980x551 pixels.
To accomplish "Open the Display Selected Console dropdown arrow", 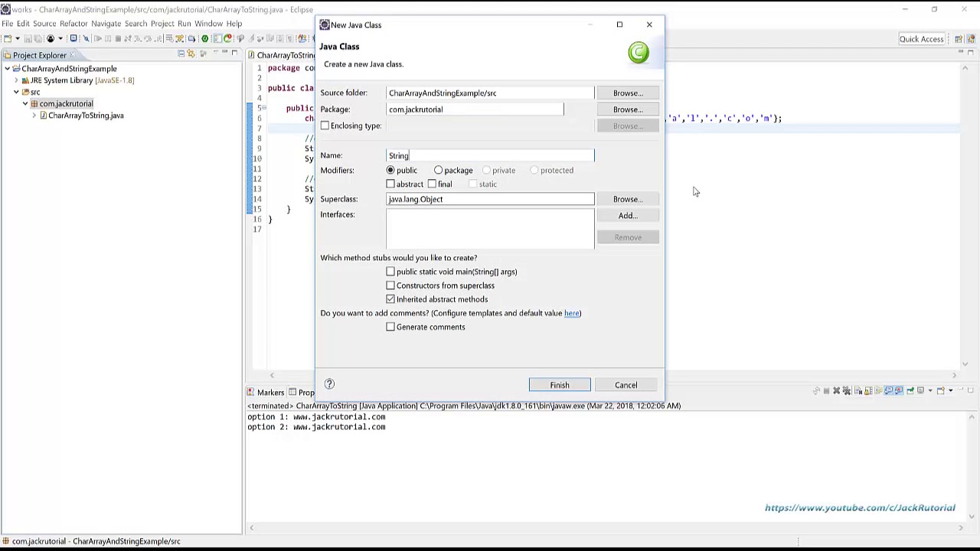I will tap(930, 391).
